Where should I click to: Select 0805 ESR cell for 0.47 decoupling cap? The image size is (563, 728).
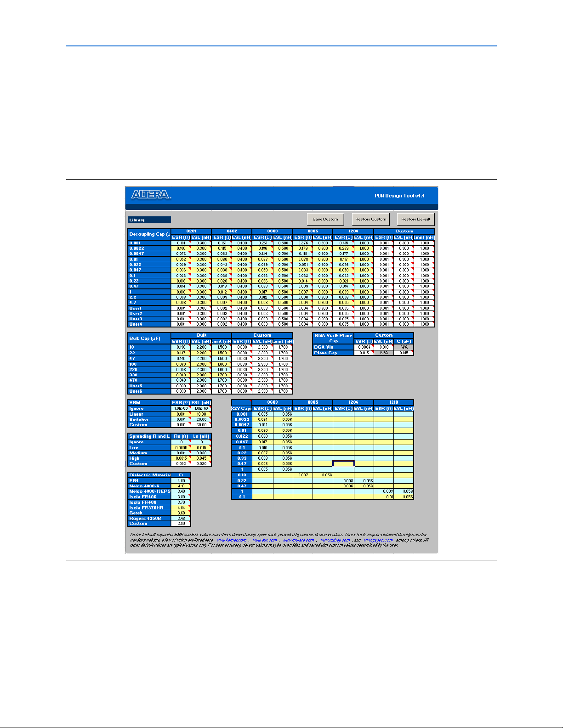click(x=302, y=286)
